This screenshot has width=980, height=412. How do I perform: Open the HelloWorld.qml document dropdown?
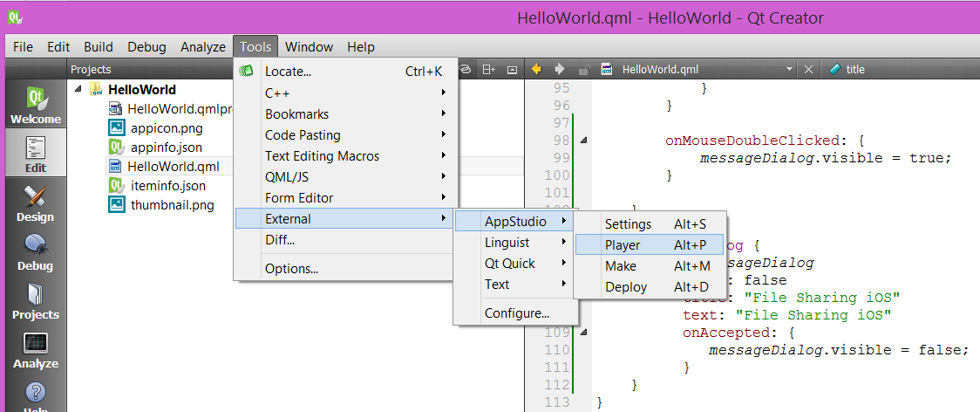789,70
